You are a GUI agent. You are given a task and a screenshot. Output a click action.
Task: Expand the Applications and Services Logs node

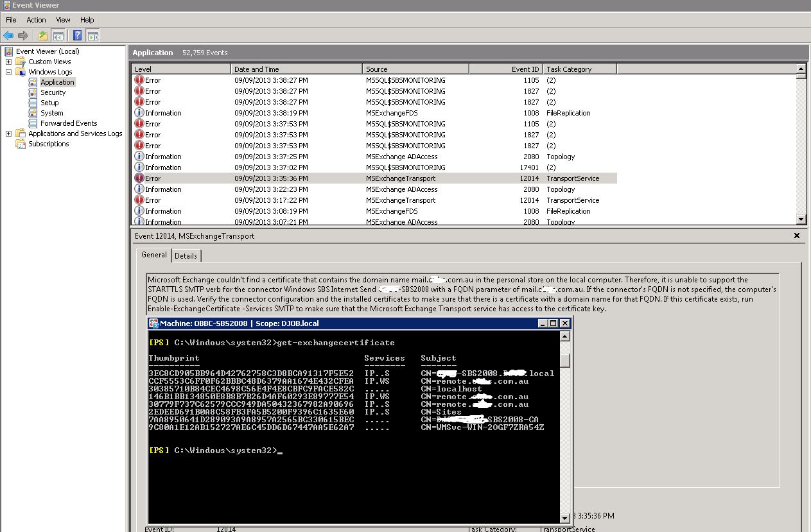(x=8, y=133)
